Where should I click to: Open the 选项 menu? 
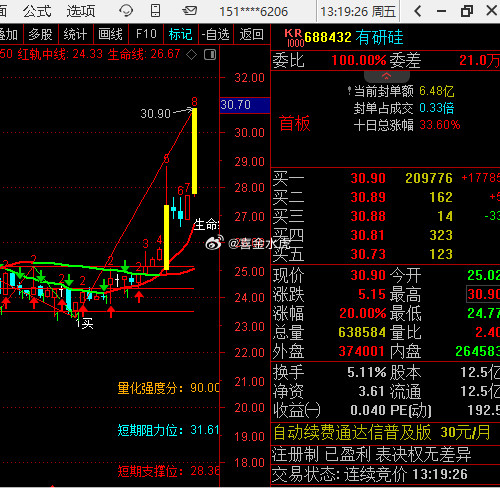(81, 11)
